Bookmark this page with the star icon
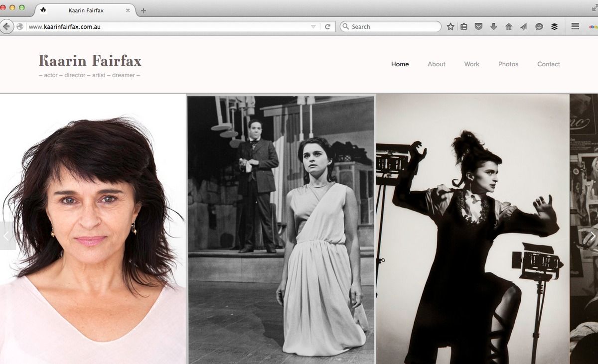The height and width of the screenshot is (364, 598). tap(450, 27)
